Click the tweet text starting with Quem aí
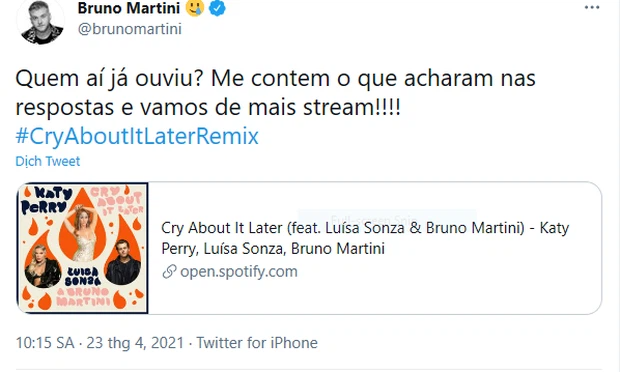 tap(275, 93)
